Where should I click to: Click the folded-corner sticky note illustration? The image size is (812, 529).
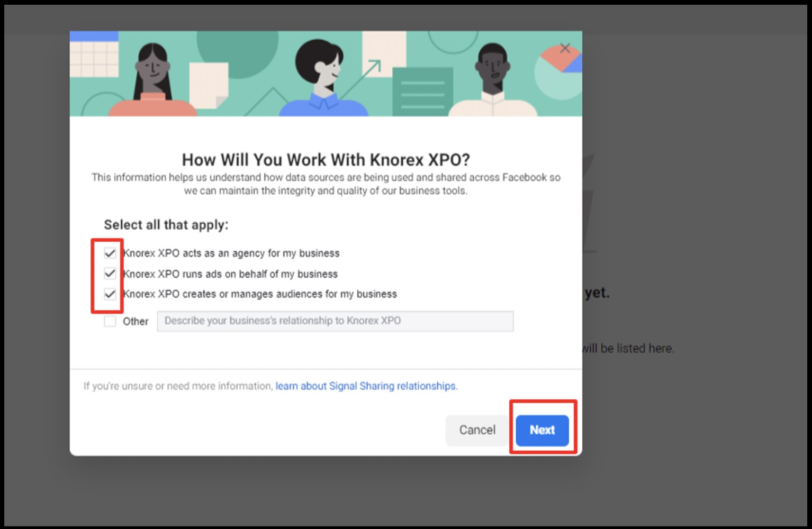coord(209,85)
